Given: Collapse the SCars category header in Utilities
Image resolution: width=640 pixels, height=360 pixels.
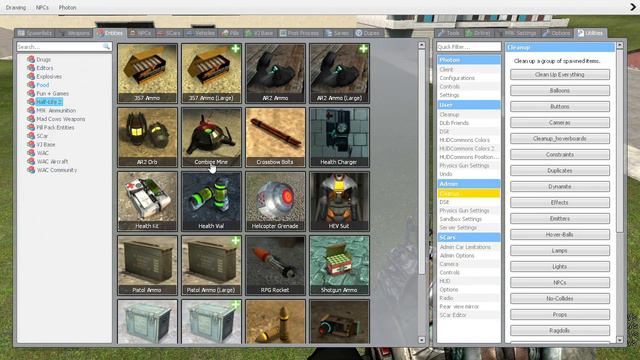Looking at the screenshot, I should coord(469,238).
